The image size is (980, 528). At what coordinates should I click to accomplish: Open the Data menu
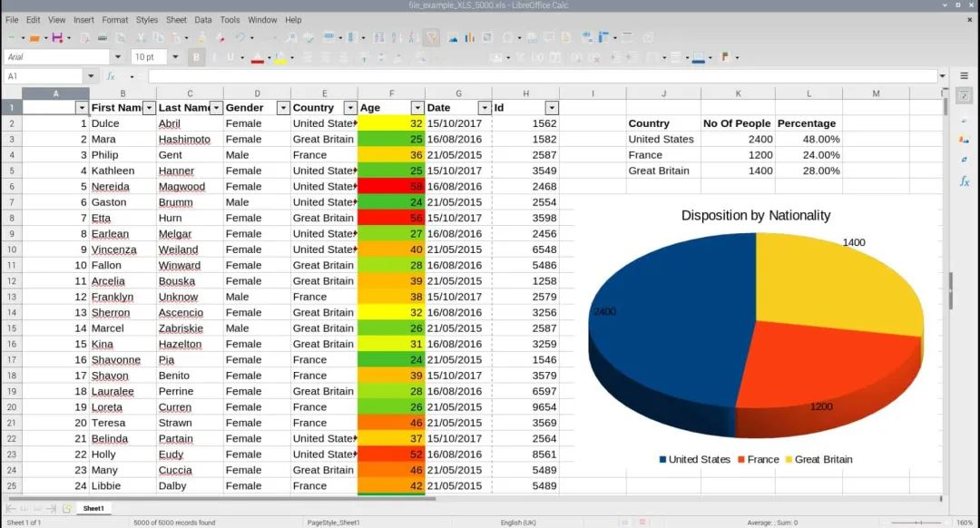click(203, 20)
